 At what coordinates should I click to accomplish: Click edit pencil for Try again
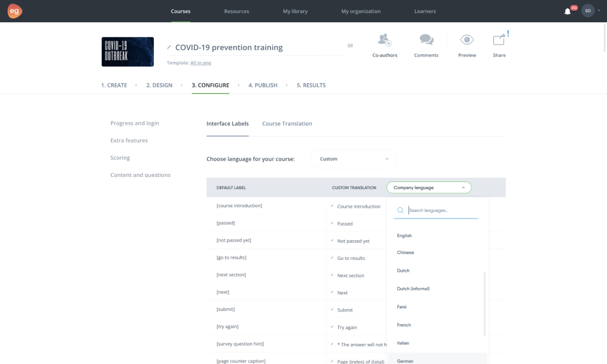332,327
